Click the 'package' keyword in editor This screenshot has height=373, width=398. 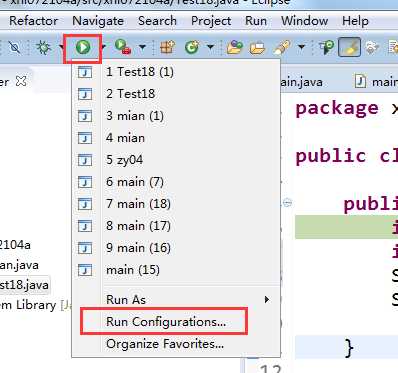pos(337,108)
